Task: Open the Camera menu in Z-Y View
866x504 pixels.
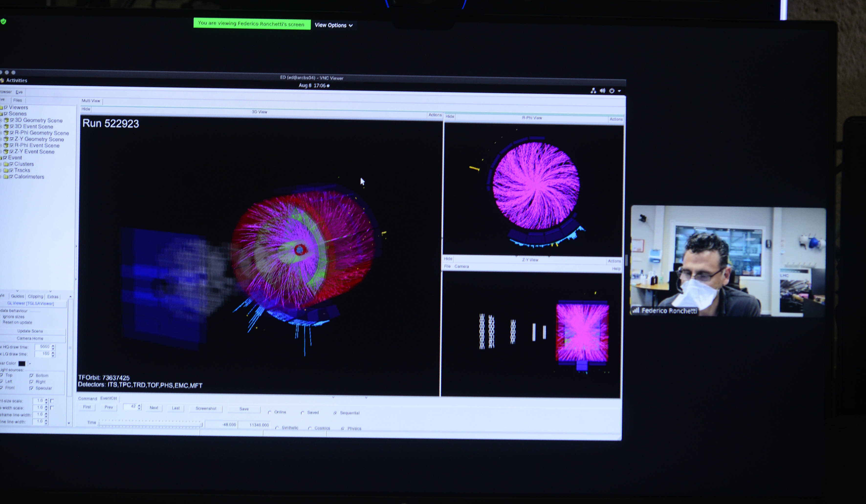Action: [x=461, y=266]
